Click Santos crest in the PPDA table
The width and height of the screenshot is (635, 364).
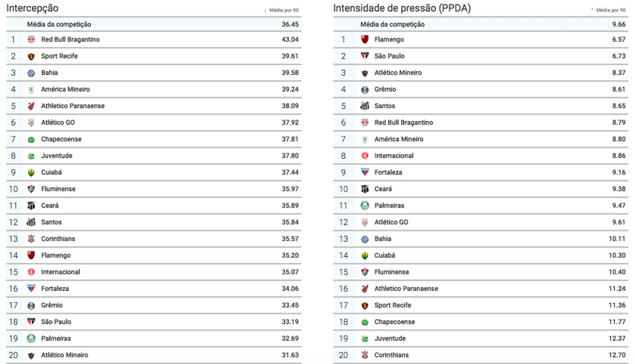click(x=364, y=106)
